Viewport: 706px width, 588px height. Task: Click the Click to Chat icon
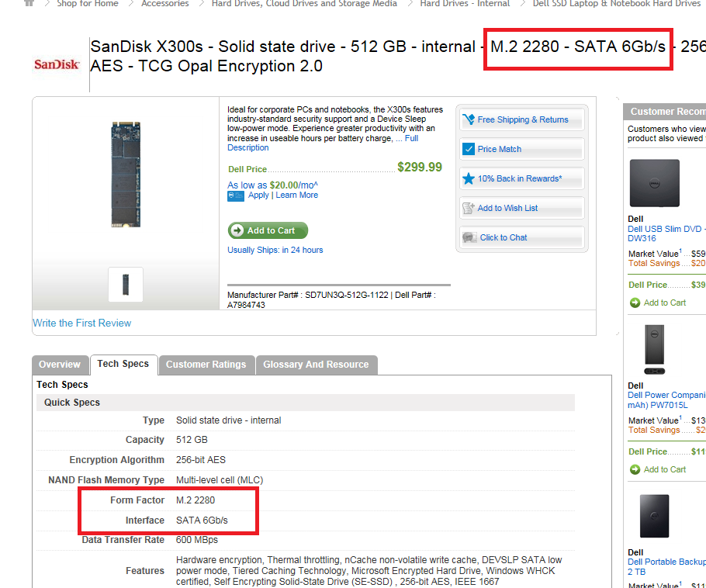point(469,237)
